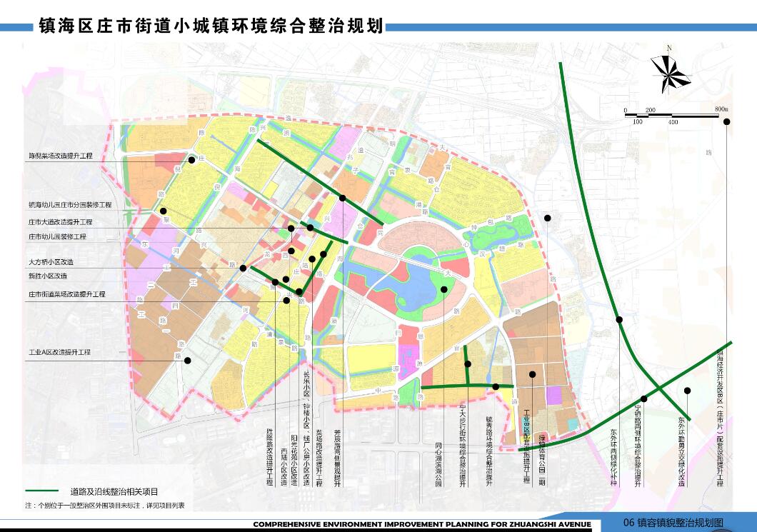Image resolution: width=757 pixels, height=532 pixels.
Task: Click the black dot marker for 陈倪菜场改造提升工程
Action: click(x=191, y=161)
